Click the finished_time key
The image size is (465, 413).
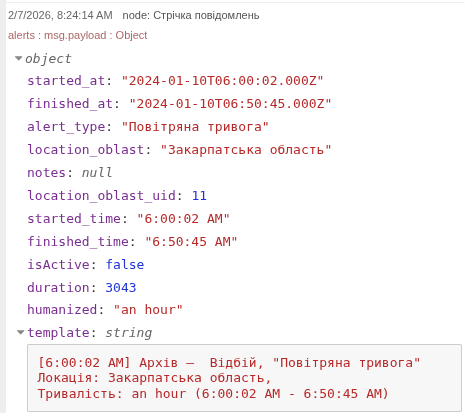(x=78, y=242)
